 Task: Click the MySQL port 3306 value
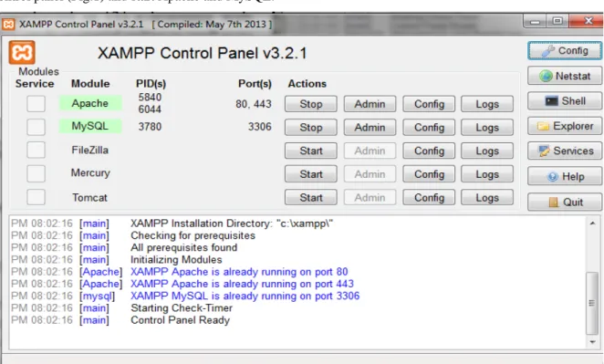pos(260,126)
